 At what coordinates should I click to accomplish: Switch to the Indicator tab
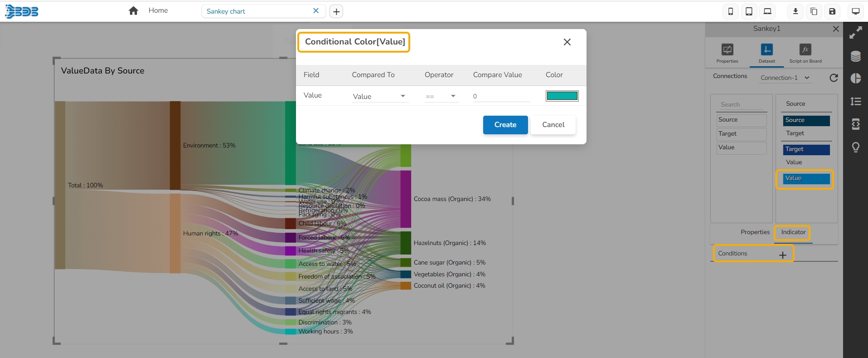[x=793, y=232]
